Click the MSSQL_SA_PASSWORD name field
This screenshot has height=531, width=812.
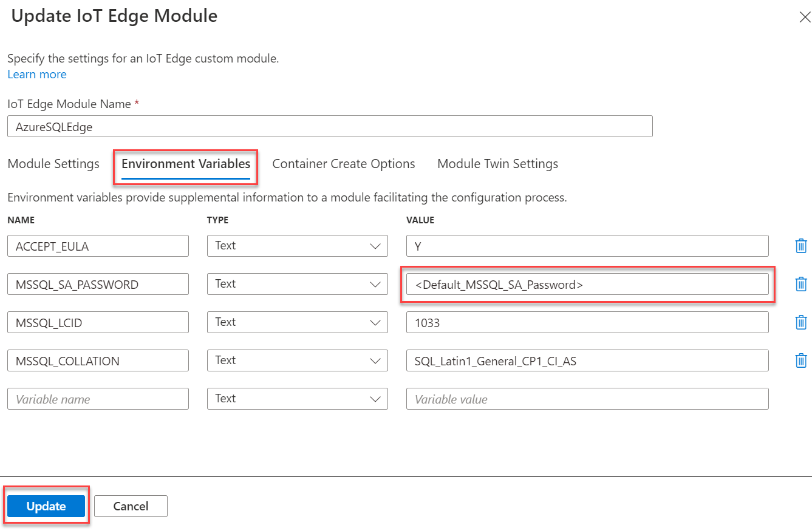[98, 284]
